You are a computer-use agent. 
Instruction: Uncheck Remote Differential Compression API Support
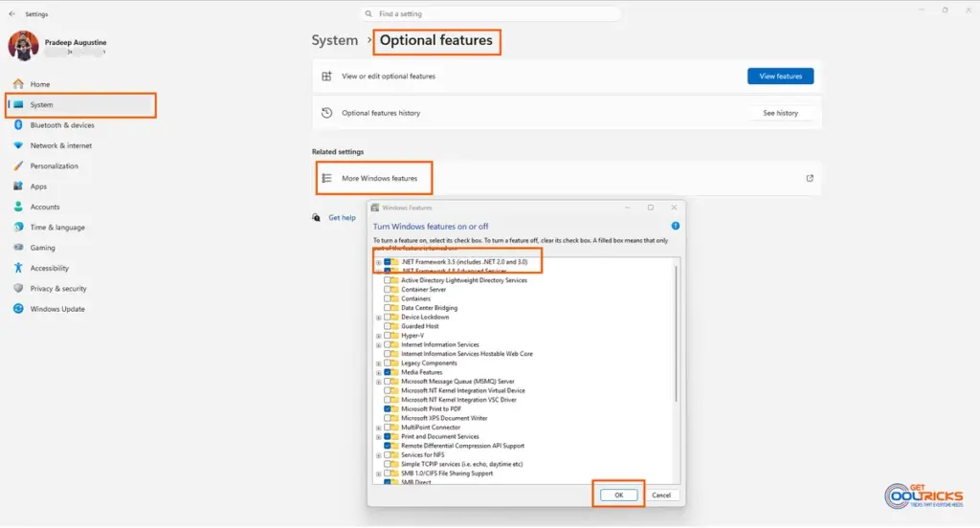tap(387, 446)
